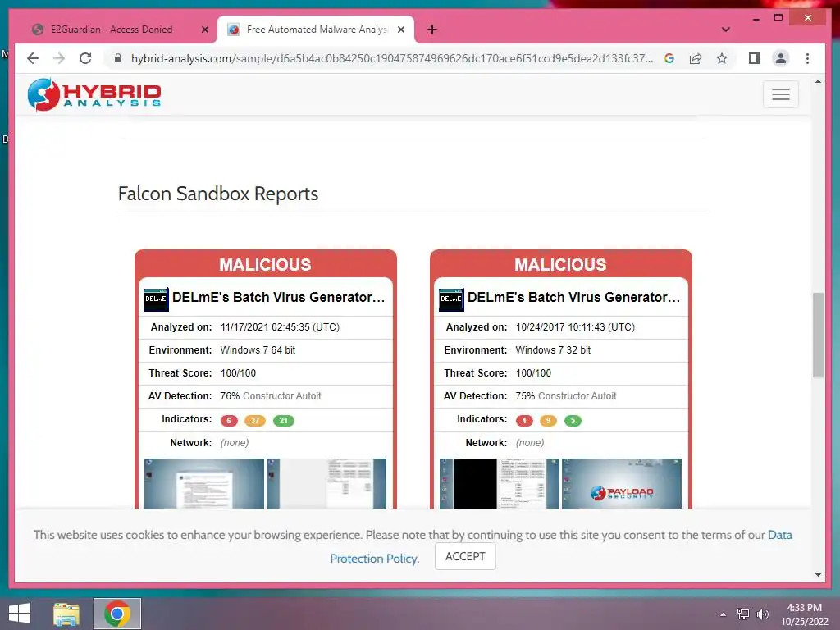The image size is (840, 630).
Task: Select the 11/17/2021 02:45:35 (UTC) date
Action: [281, 326]
